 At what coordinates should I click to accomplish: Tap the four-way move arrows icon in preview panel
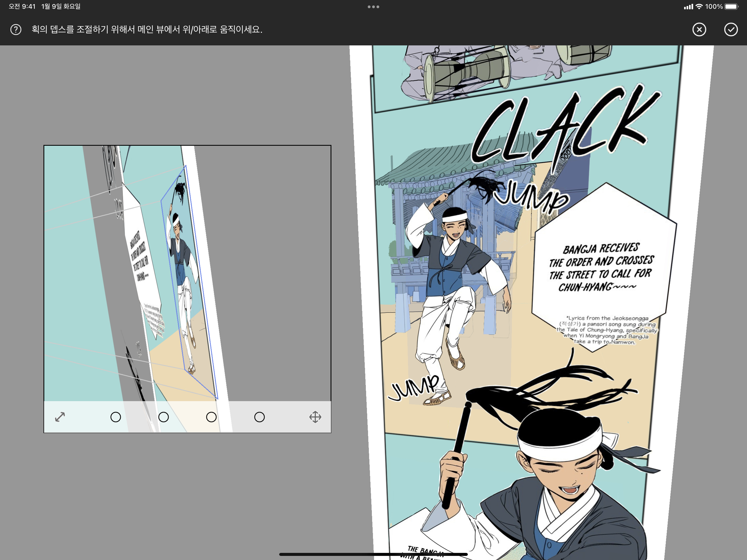coord(315,417)
